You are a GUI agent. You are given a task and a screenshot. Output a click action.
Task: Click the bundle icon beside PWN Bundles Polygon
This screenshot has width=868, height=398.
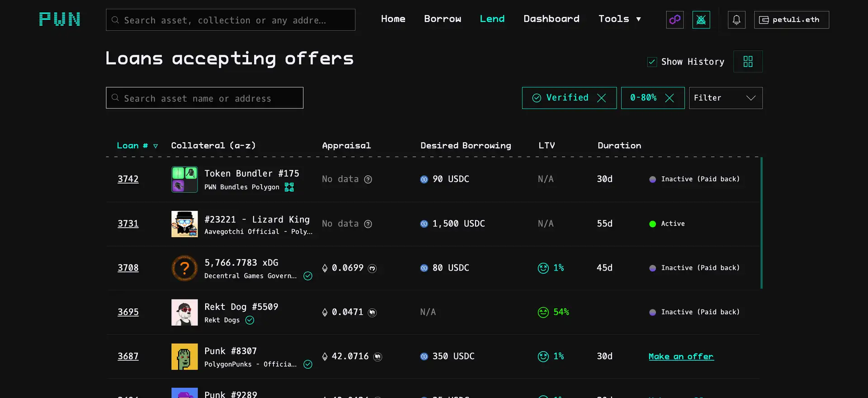point(289,187)
